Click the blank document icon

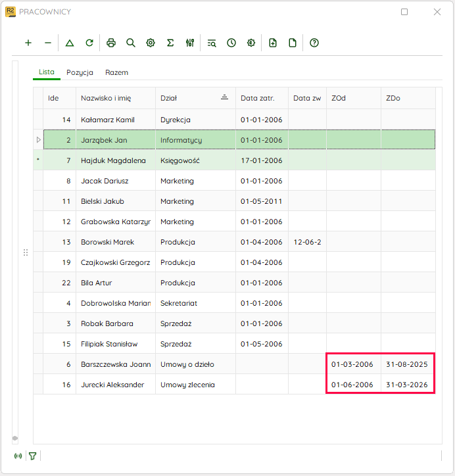coord(293,43)
